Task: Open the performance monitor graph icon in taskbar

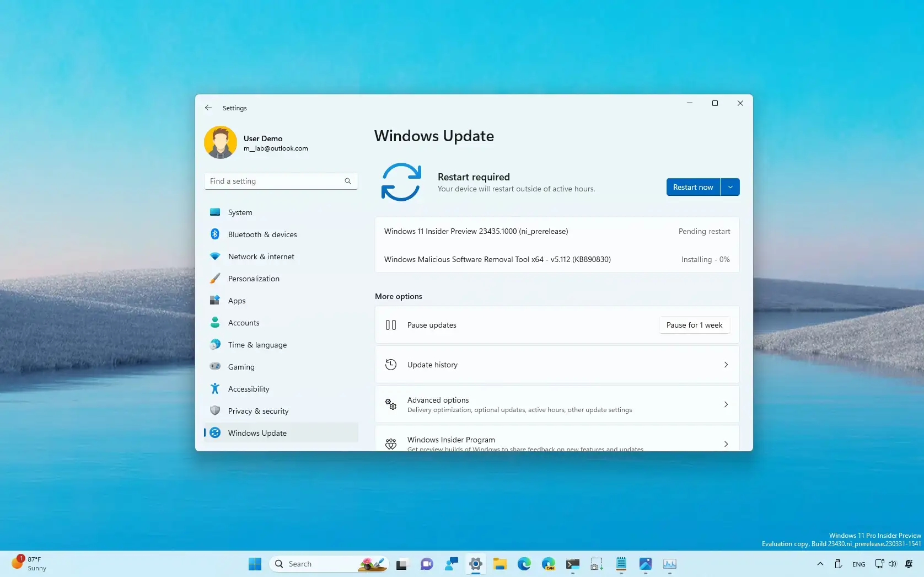Action: click(x=670, y=564)
